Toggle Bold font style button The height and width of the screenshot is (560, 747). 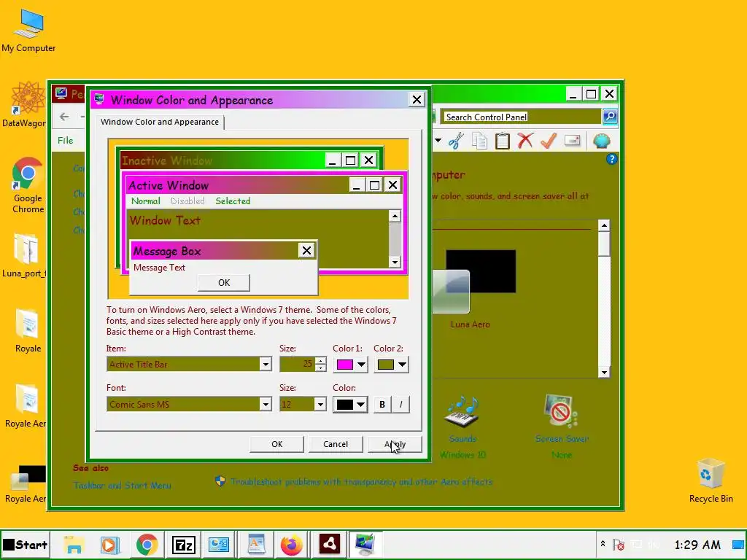(x=382, y=404)
